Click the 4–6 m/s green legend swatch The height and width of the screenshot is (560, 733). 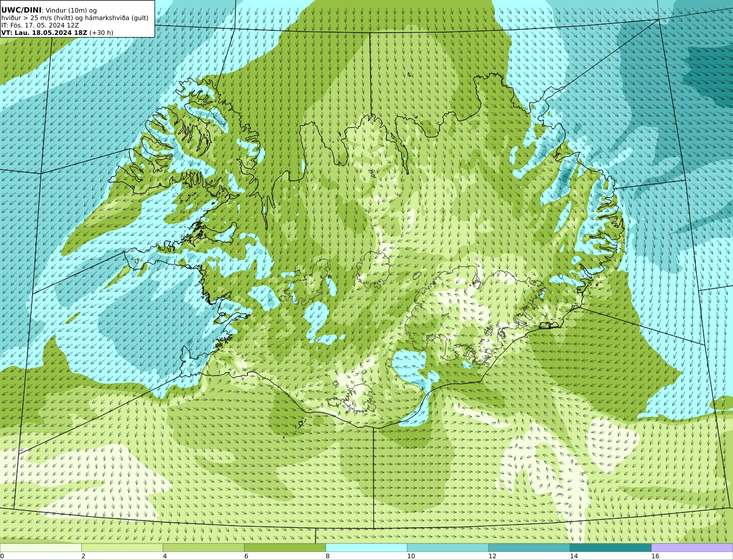204,548
